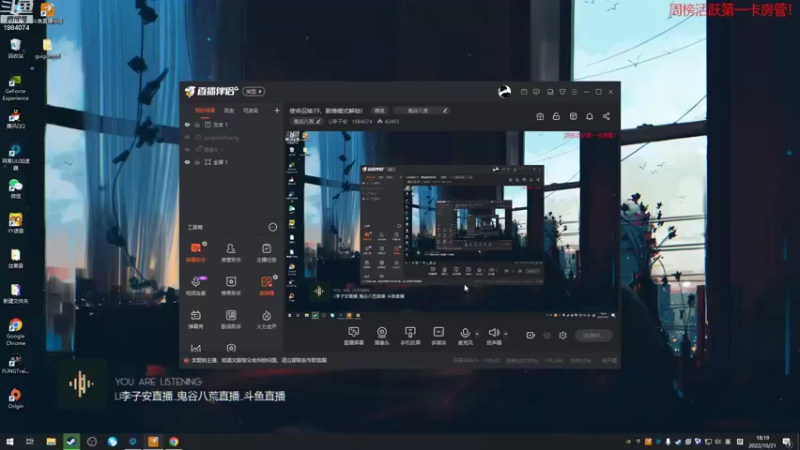Open the hamburger menu in title bar
The width and height of the screenshot is (800, 450).
pos(574,92)
